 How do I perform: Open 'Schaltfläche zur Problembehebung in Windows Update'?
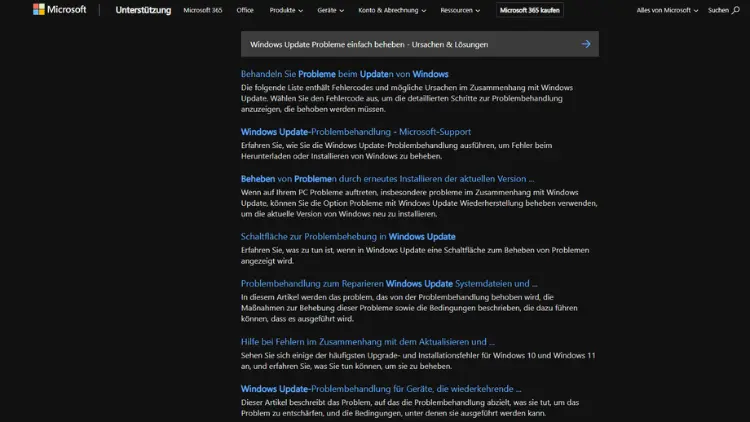(348, 236)
